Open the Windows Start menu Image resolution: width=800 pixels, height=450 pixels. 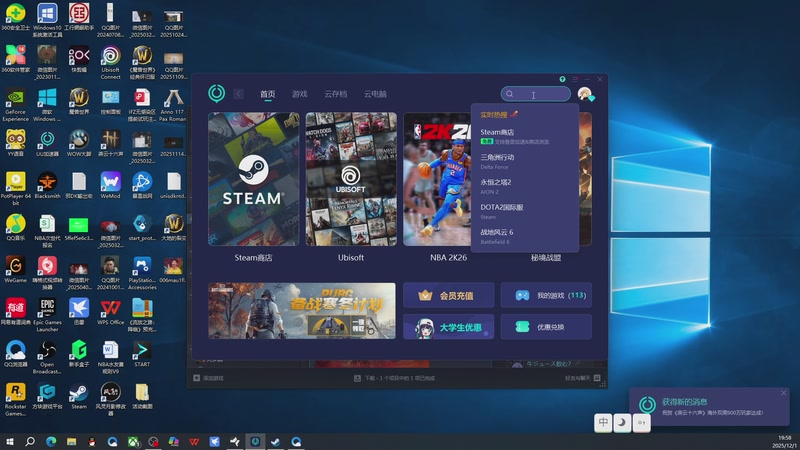tap(9, 441)
